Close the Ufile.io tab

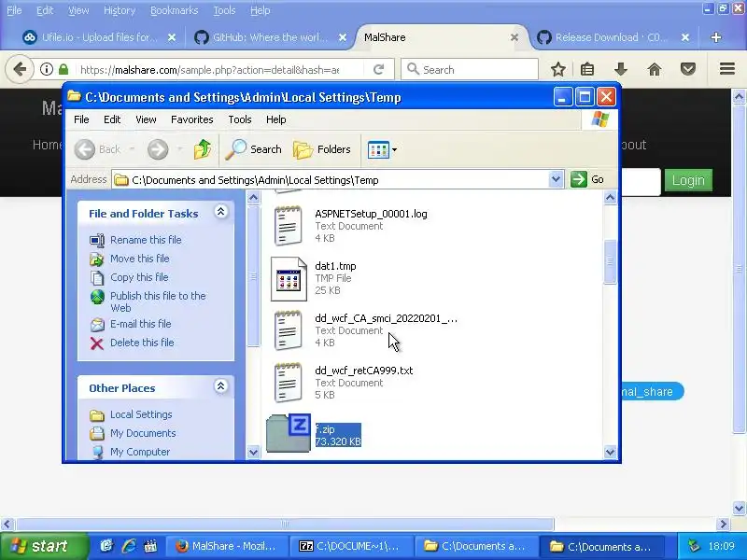point(172,37)
